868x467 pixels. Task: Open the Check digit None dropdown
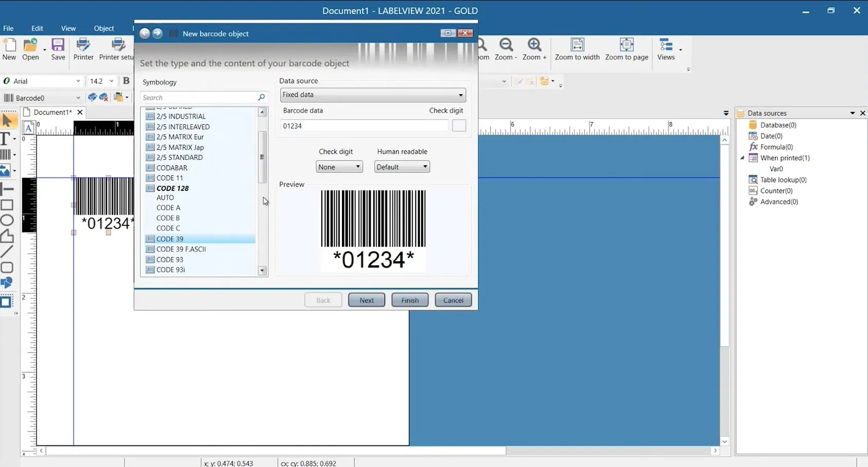tap(339, 167)
